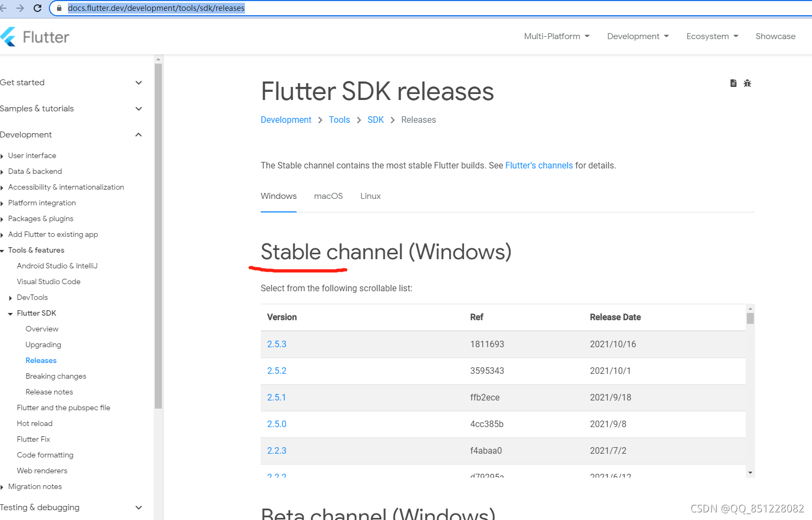Click the Version column header
812x520 pixels.
pos(282,317)
